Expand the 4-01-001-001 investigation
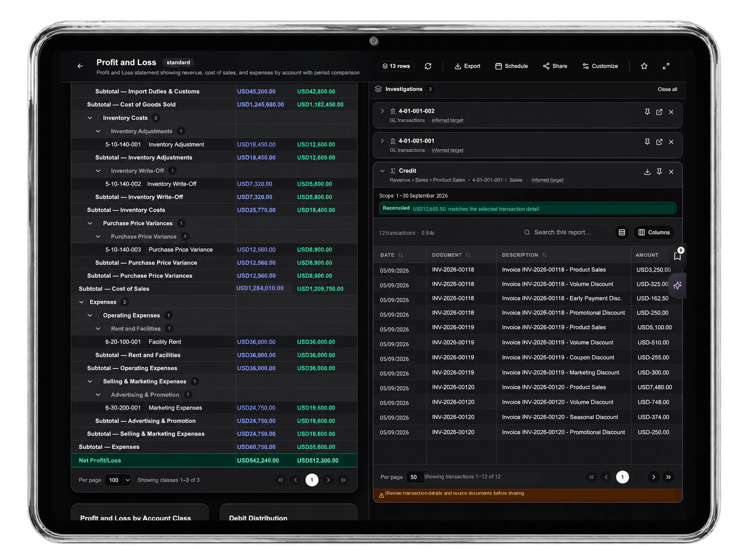 (x=382, y=141)
